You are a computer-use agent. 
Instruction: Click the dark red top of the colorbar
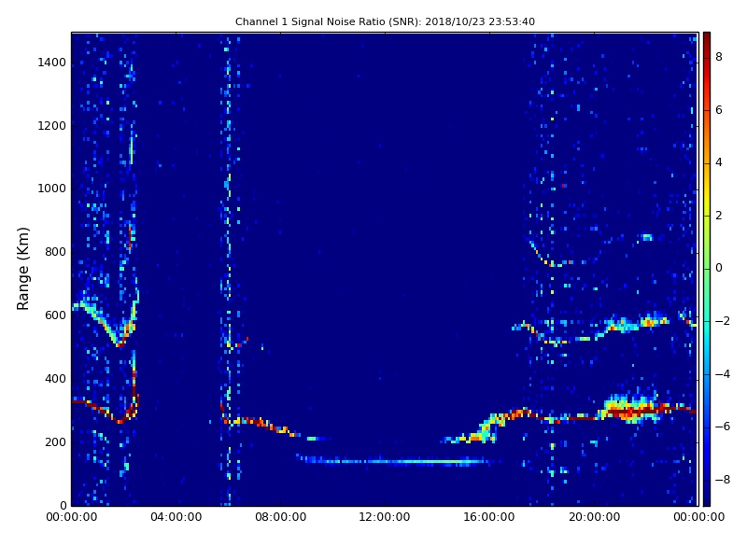click(x=707, y=40)
